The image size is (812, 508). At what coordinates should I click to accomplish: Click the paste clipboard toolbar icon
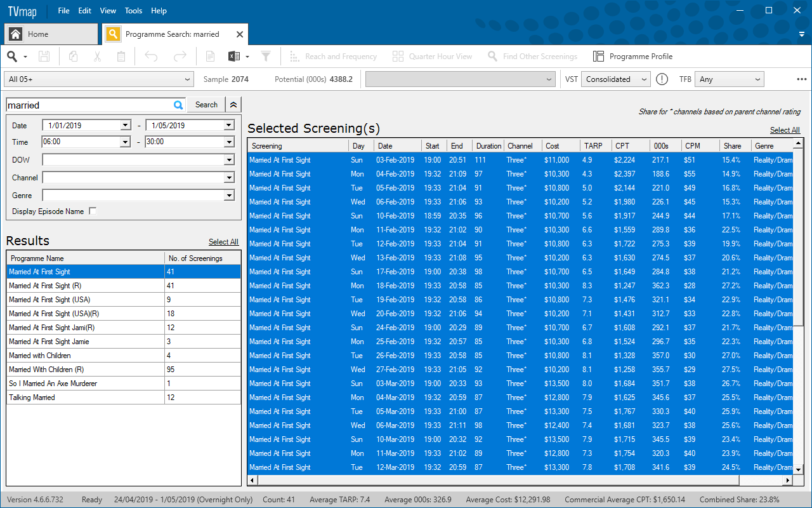click(121, 57)
